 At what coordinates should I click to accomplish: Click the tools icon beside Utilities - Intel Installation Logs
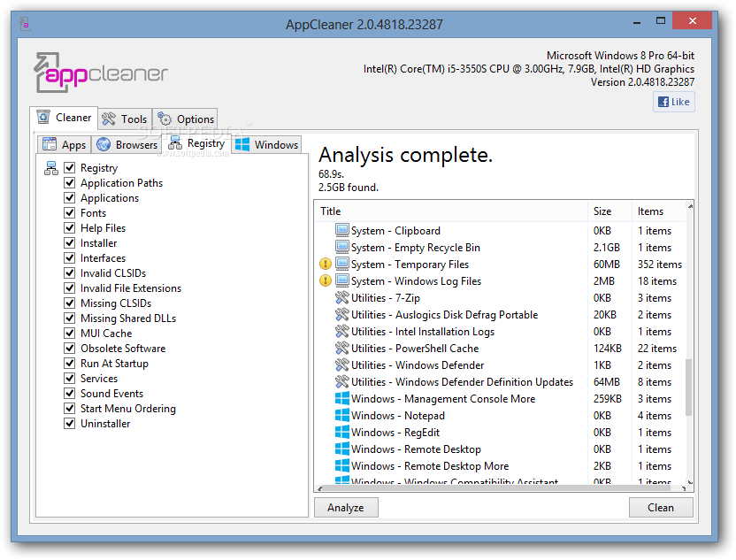point(342,332)
